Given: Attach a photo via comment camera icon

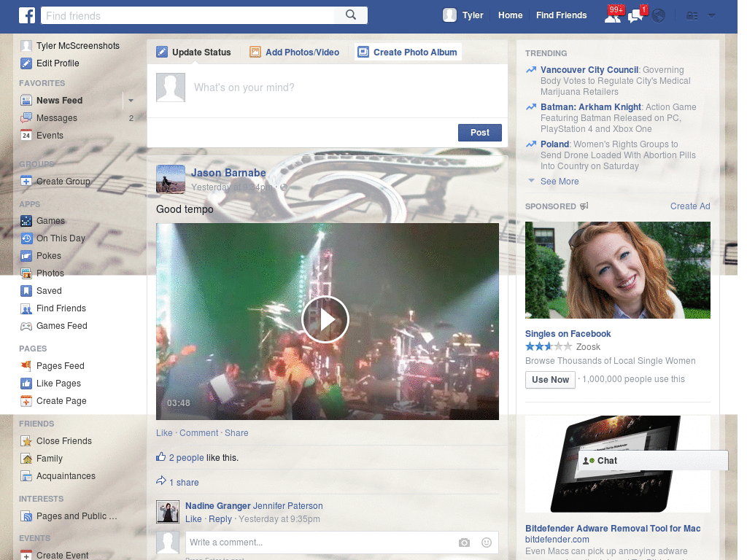Looking at the screenshot, I should pyautogui.click(x=464, y=542).
